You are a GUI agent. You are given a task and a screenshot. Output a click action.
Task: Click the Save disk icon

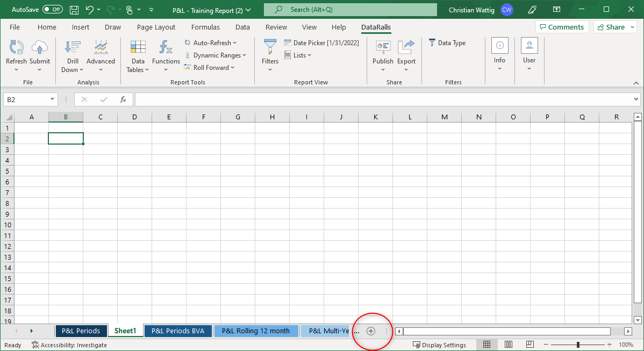tap(74, 10)
